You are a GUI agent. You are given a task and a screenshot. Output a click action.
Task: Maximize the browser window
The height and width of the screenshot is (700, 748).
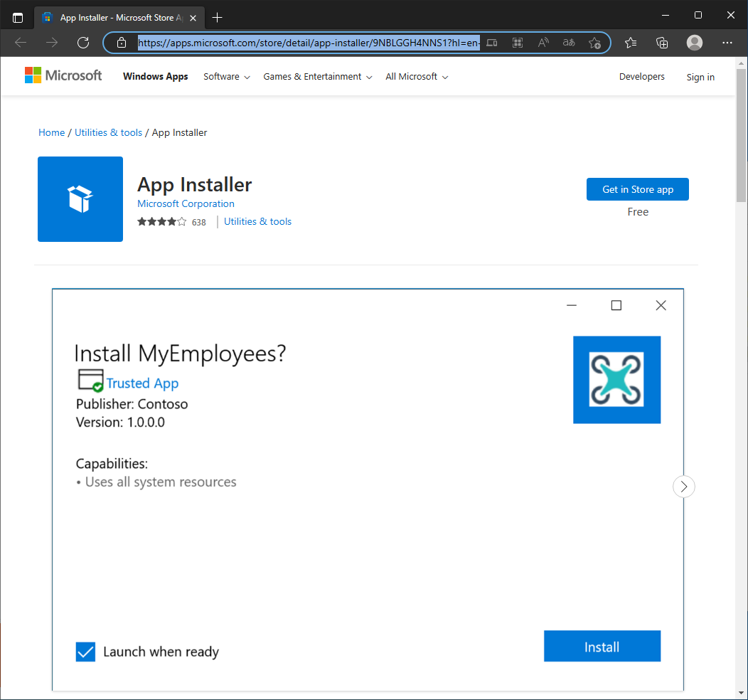[x=698, y=15]
